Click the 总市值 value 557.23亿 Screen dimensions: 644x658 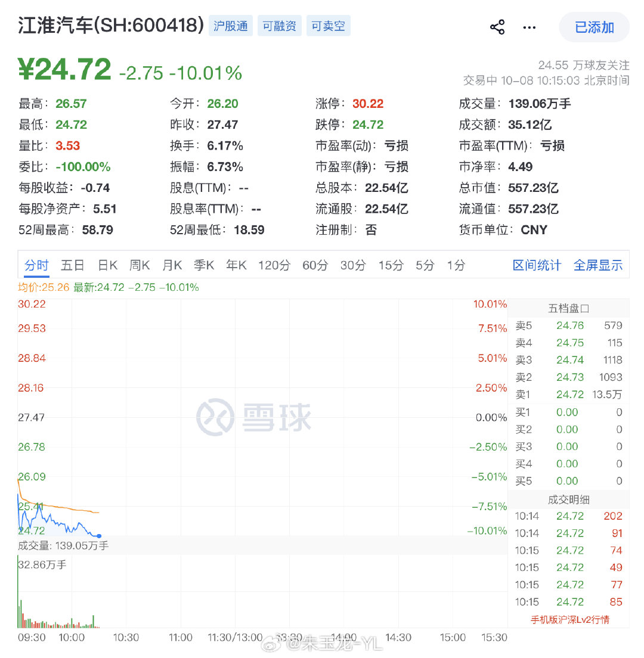click(533, 188)
